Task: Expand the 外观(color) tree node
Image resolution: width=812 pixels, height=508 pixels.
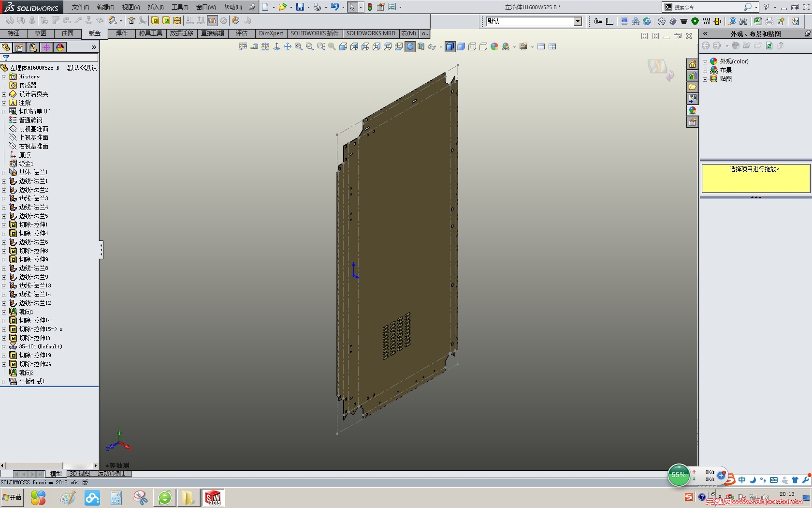Action: pyautogui.click(x=705, y=61)
